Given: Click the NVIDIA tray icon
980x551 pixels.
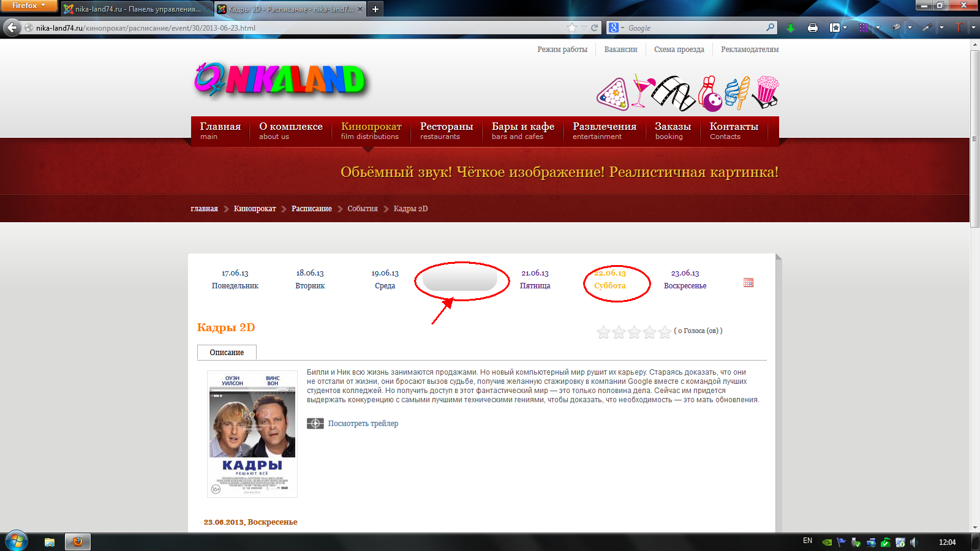Looking at the screenshot, I should coord(827,542).
